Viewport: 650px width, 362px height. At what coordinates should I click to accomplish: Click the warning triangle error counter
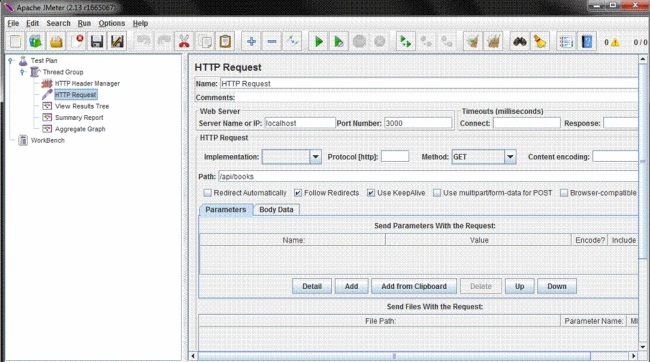pos(615,42)
